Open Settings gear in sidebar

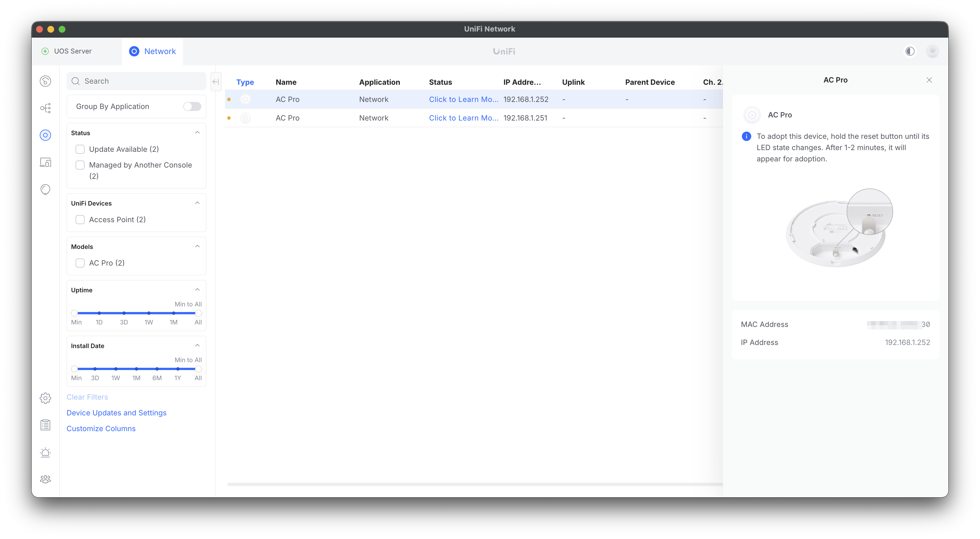[45, 398]
